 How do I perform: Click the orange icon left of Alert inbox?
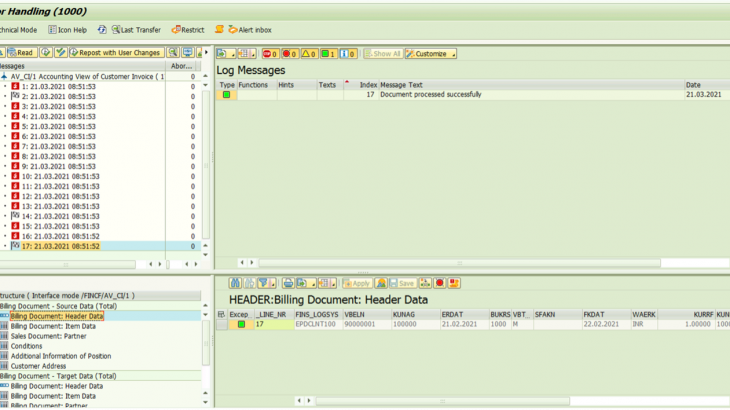[x=219, y=30]
